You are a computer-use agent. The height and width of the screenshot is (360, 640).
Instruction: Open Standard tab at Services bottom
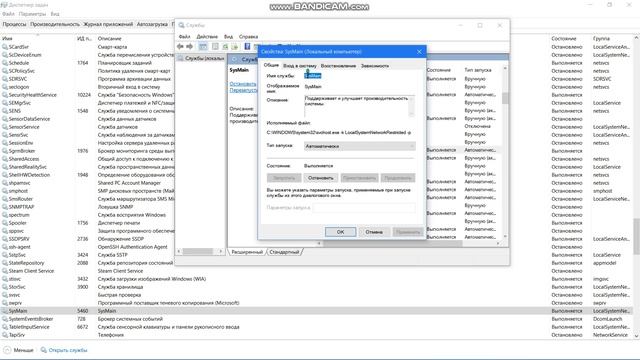(x=284, y=252)
